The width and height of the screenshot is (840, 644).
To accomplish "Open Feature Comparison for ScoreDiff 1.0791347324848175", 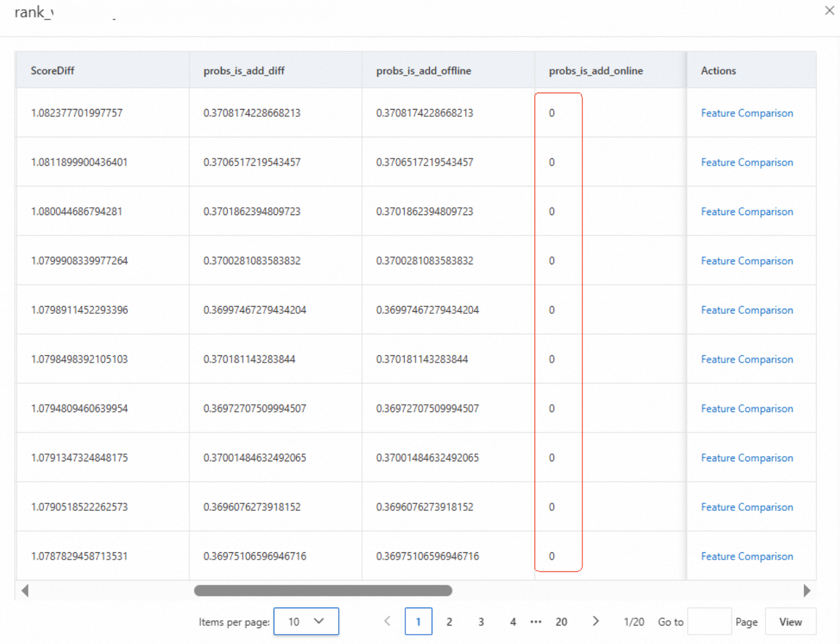I will click(x=747, y=458).
